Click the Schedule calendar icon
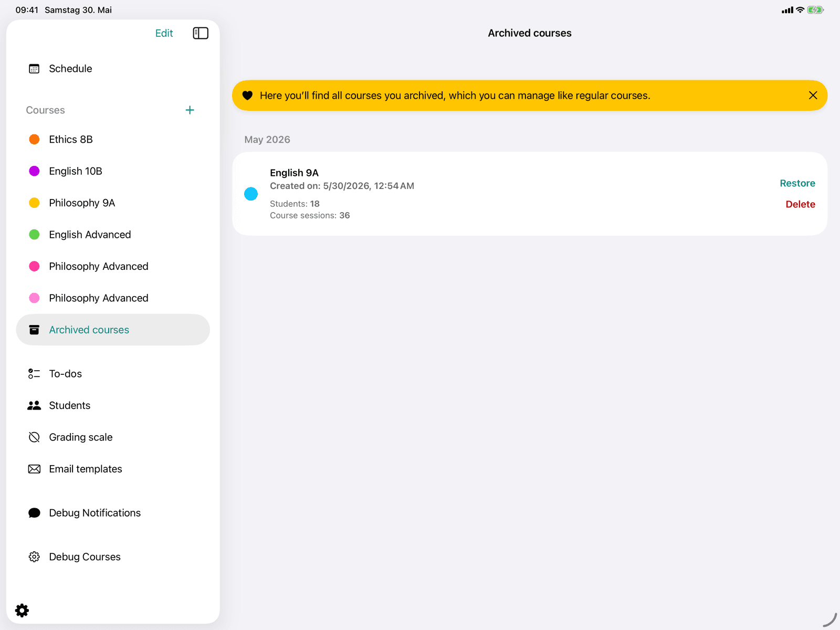The image size is (840, 630). click(34, 69)
